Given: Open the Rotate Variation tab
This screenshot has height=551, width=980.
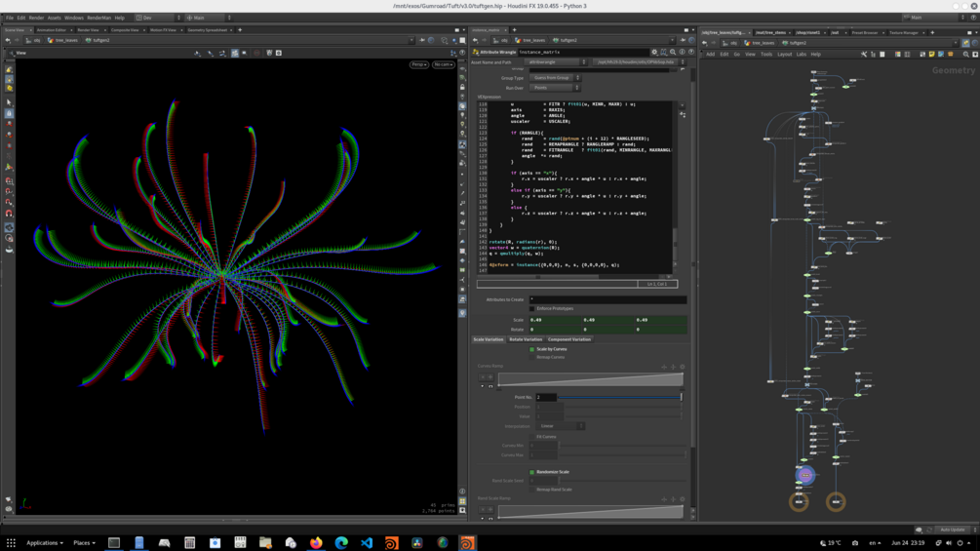Looking at the screenshot, I should (x=526, y=339).
